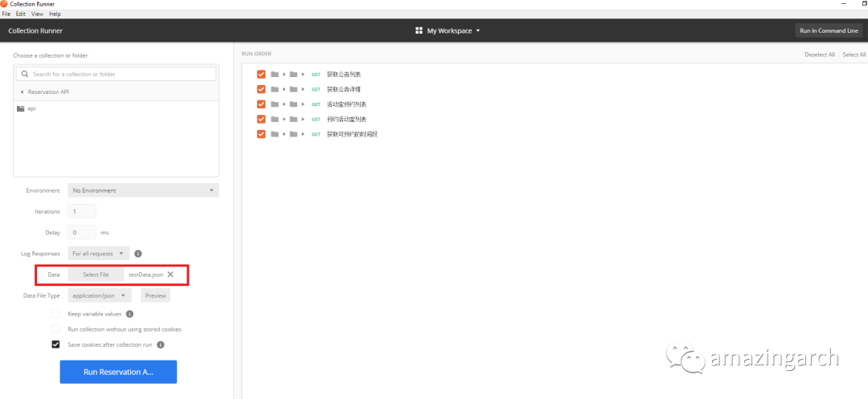Click the second arrow in the 获取公告详情 row
This screenshot has height=399, width=868.
click(x=303, y=89)
